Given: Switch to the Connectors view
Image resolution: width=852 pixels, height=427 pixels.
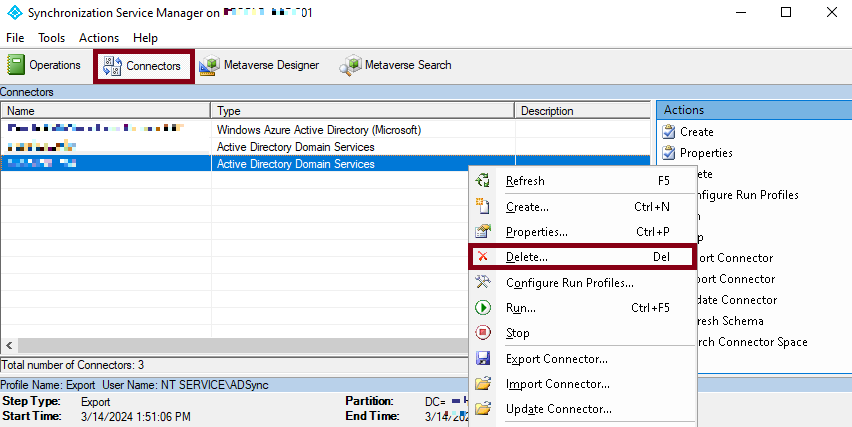Looking at the screenshot, I should click(x=143, y=66).
